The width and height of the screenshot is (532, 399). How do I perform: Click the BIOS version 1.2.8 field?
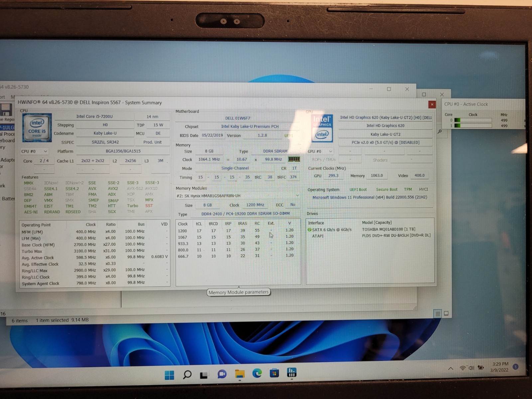tap(262, 135)
